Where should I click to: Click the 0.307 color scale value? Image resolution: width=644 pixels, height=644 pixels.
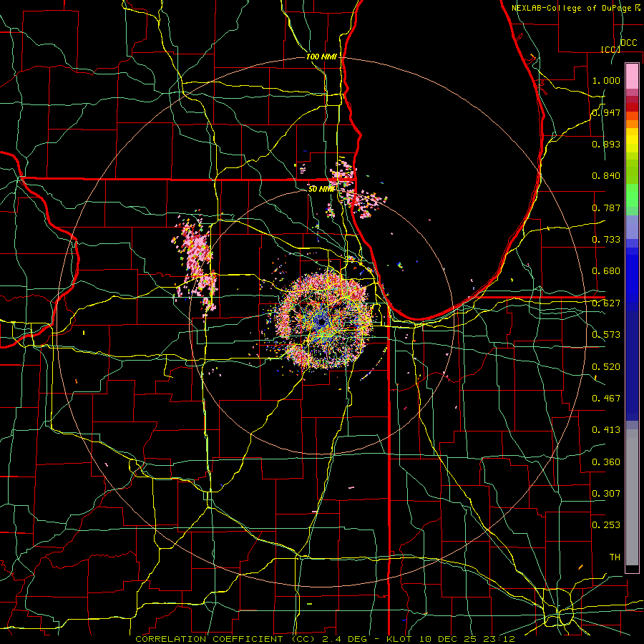[606, 494]
